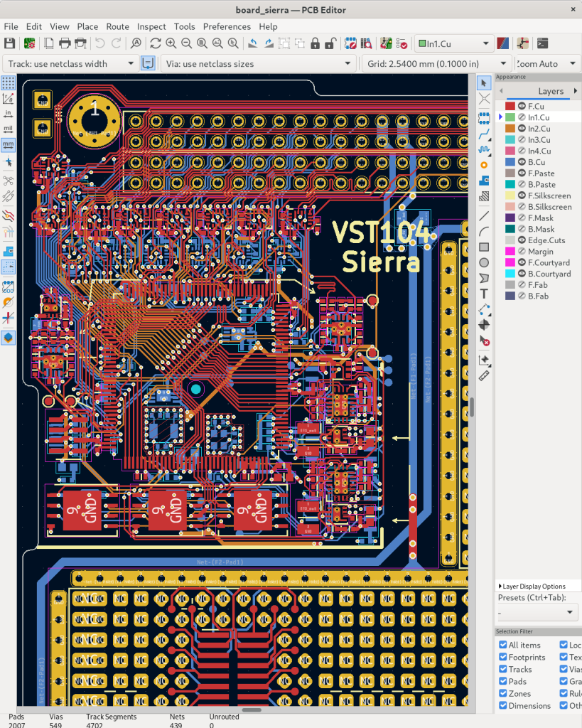Open the Route menu

117,26
